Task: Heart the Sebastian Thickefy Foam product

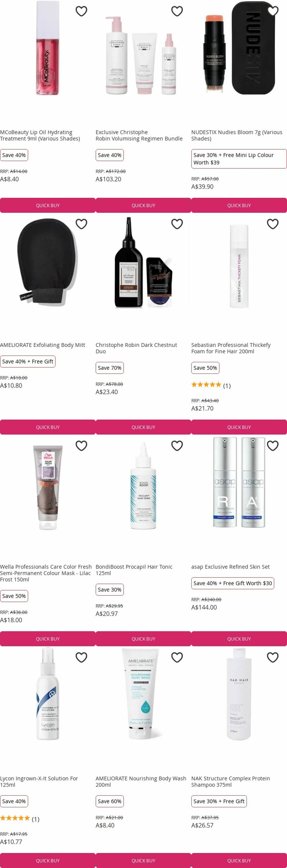Action: (x=273, y=224)
